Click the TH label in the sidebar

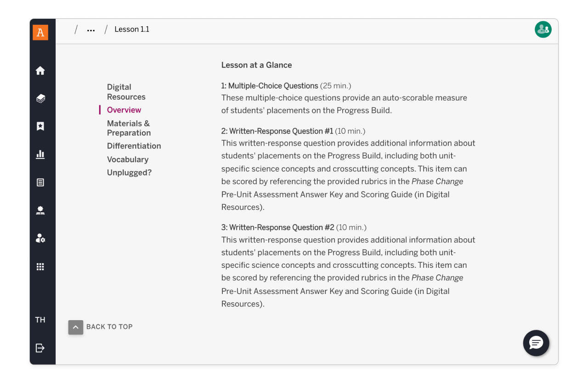pyautogui.click(x=40, y=320)
